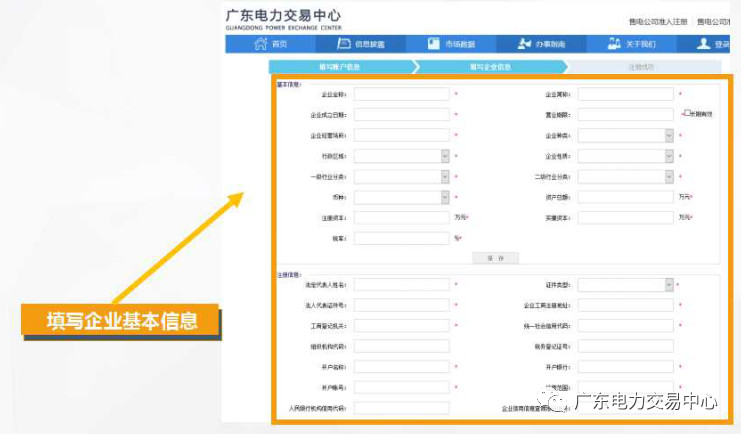Click the 信息披露 nav icon

[x=342, y=44]
